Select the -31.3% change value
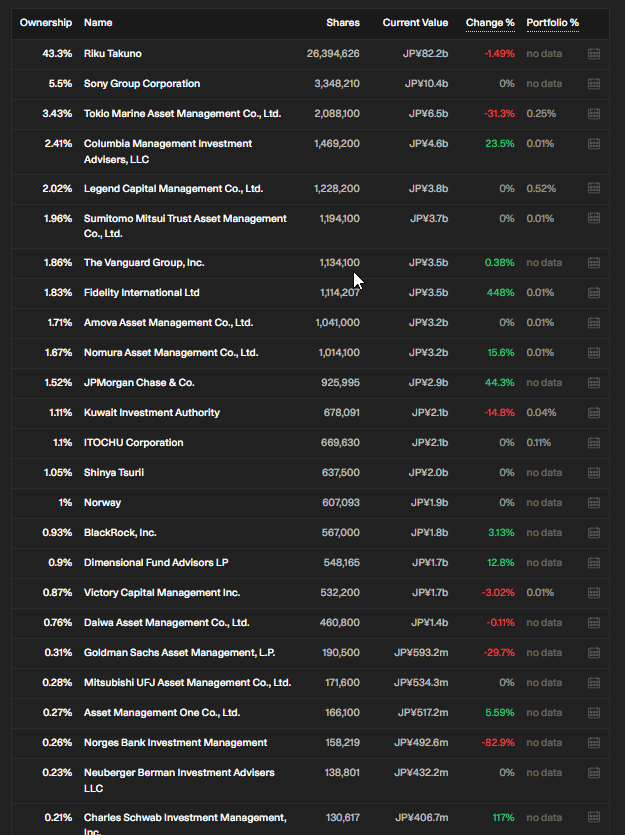This screenshot has height=835, width=625. coord(499,113)
